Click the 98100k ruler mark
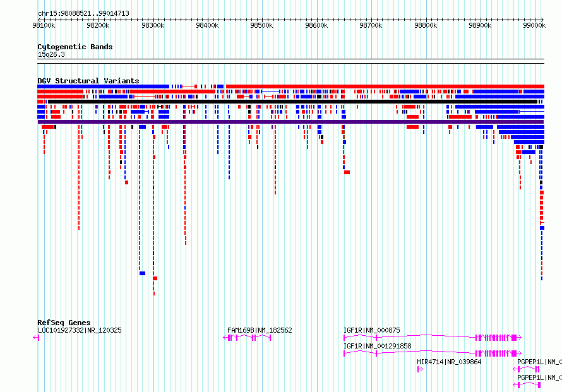 (x=44, y=25)
